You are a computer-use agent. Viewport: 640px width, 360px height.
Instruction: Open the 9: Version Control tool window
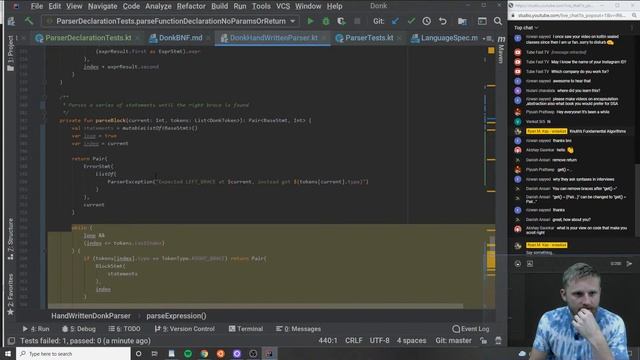point(184,329)
